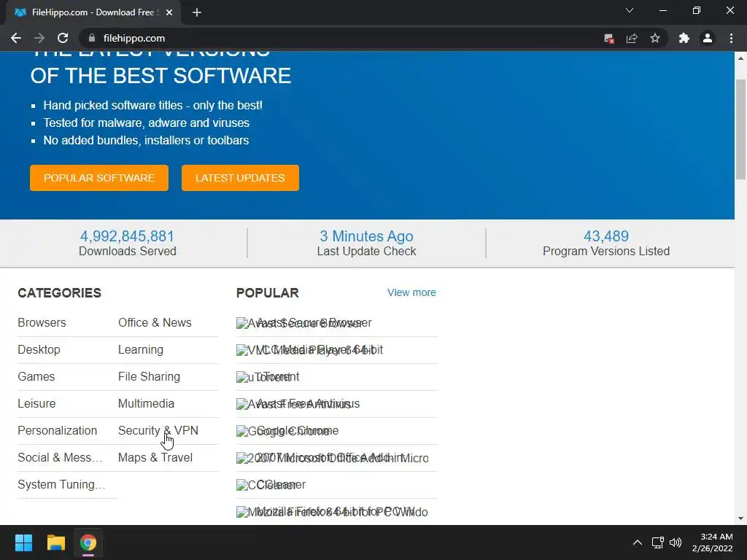The width and height of the screenshot is (747, 560).
Task: Open the volume tray icon
Action: [x=676, y=542]
